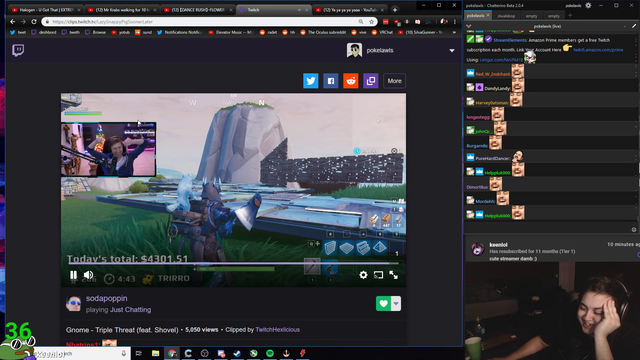Open the video player settings gear
The height and width of the screenshot is (360, 640).
tap(363, 275)
